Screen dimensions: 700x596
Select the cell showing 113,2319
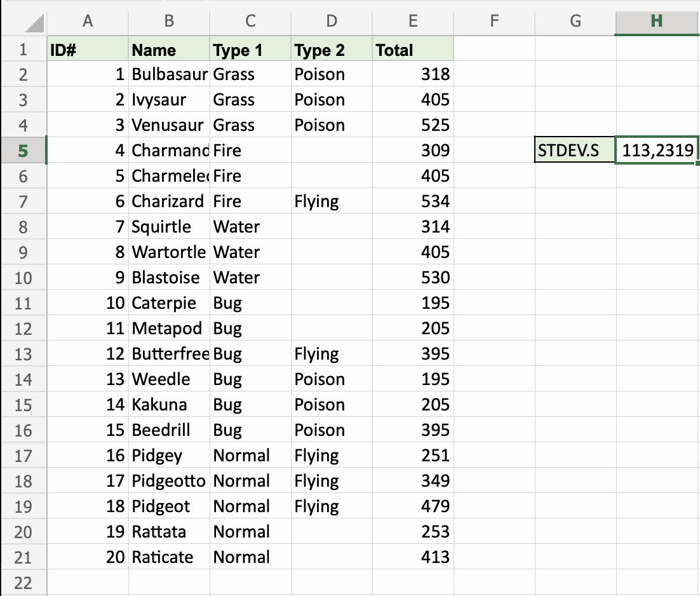click(658, 151)
